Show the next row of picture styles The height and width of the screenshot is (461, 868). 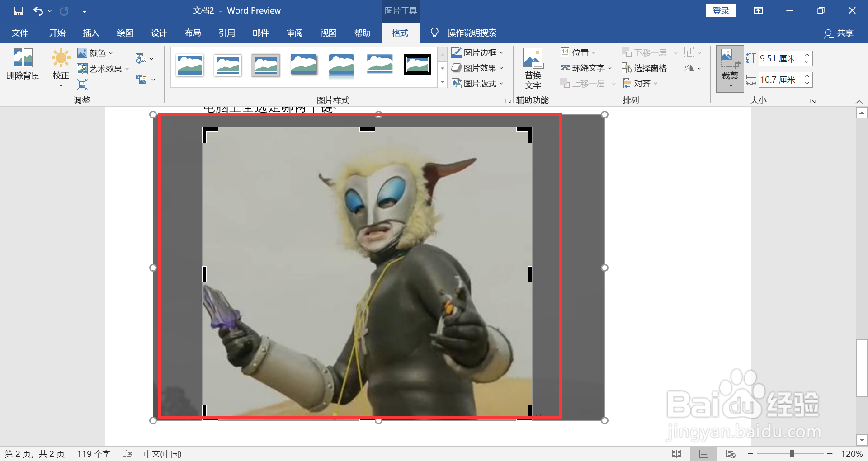[x=443, y=68]
